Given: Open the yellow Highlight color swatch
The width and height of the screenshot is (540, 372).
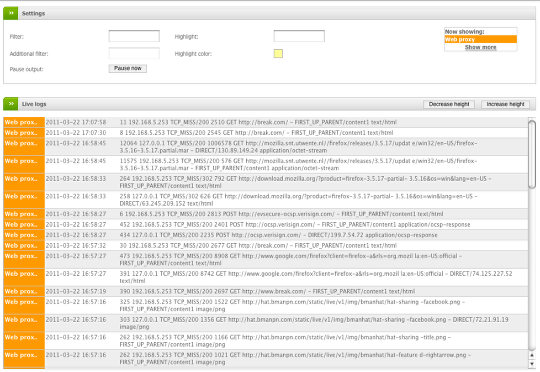Looking at the screenshot, I should click(x=278, y=53).
